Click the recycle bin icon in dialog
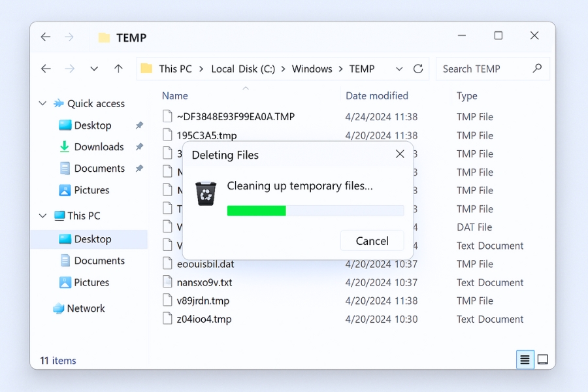 point(206,193)
